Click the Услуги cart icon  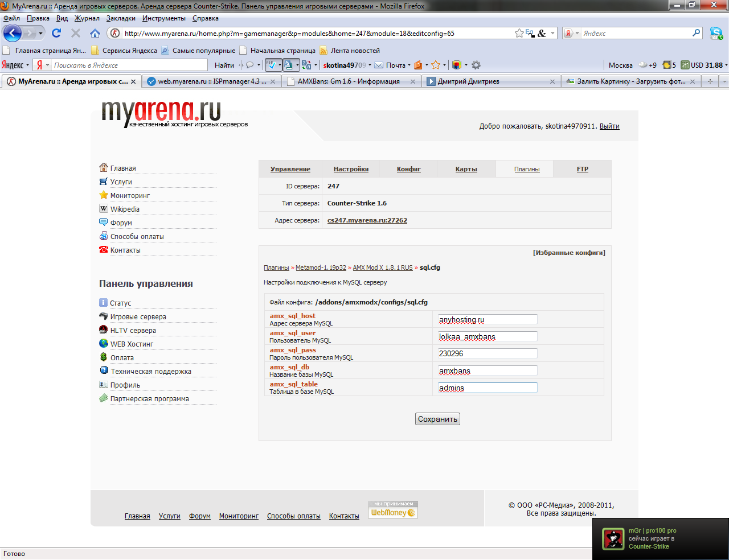coord(103,182)
